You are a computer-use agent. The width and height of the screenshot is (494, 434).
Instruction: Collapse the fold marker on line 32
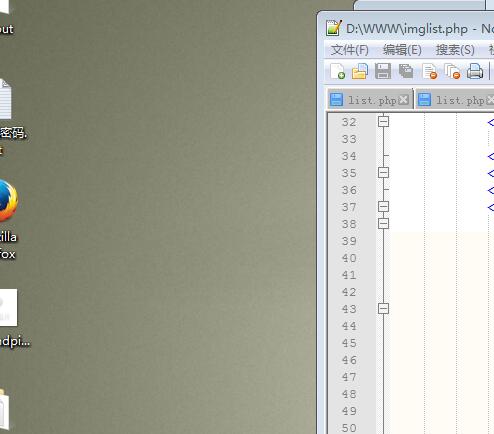click(x=383, y=122)
